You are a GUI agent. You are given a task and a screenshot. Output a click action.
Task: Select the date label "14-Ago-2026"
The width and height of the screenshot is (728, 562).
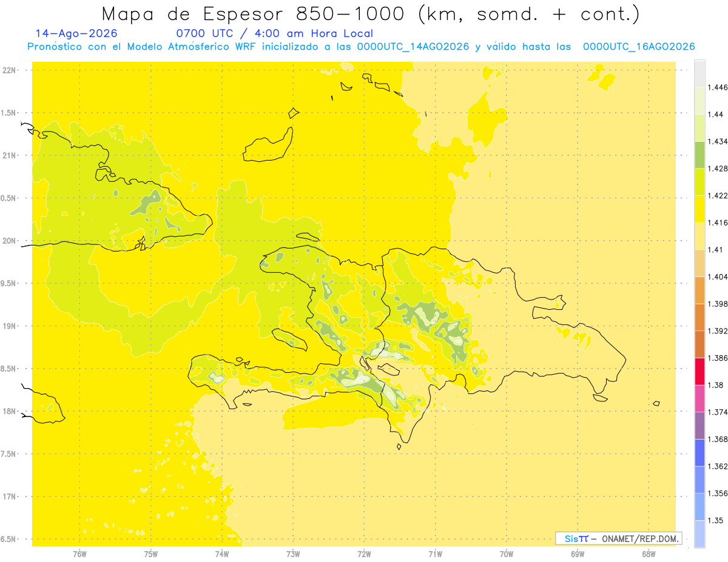pyautogui.click(x=76, y=33)
